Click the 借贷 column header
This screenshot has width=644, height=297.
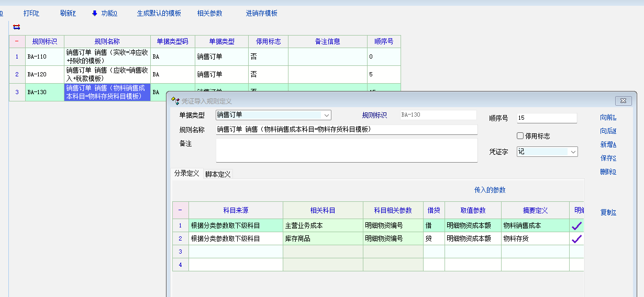(434, 210)
